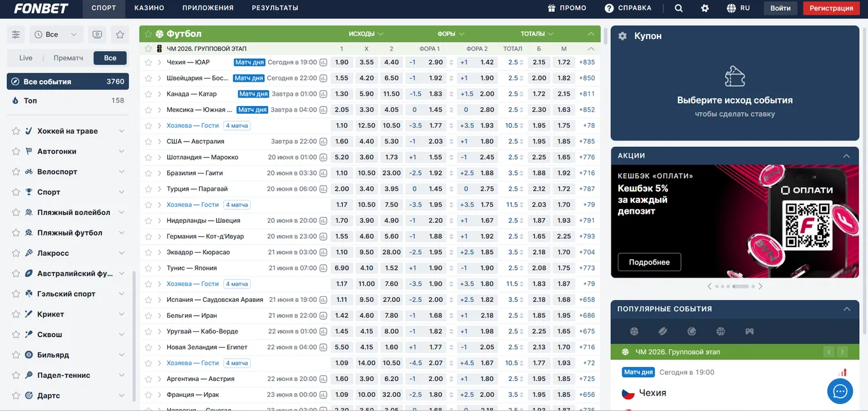Expand the Крикет sport category
This screenshot has height=411, width=868.
point(121,314)
